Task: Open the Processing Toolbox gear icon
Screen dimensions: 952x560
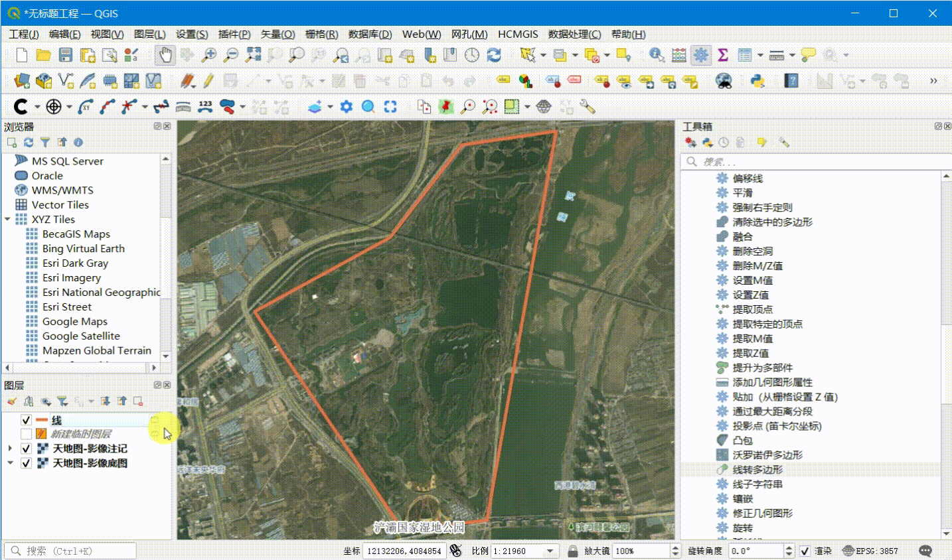Action: [x=700, y=55]
